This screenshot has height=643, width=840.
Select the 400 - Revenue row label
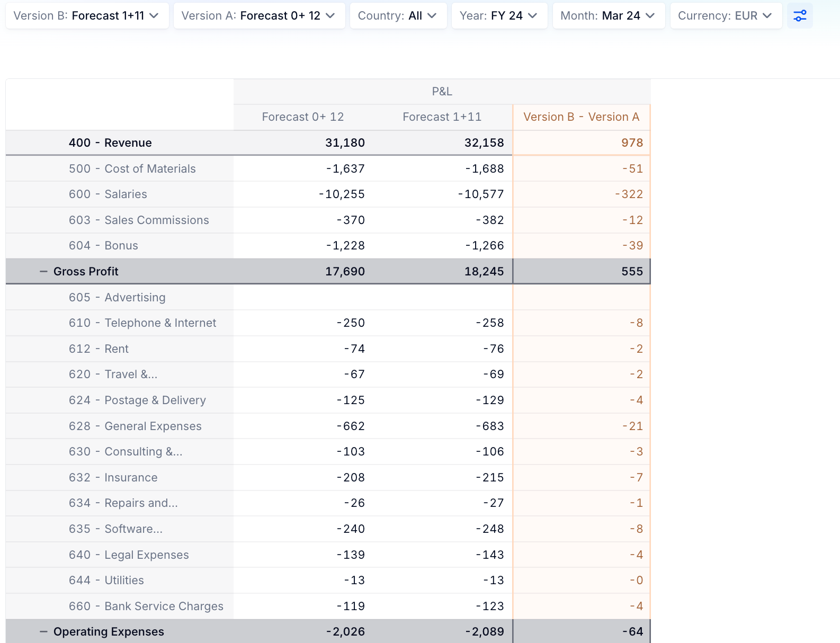110,143
